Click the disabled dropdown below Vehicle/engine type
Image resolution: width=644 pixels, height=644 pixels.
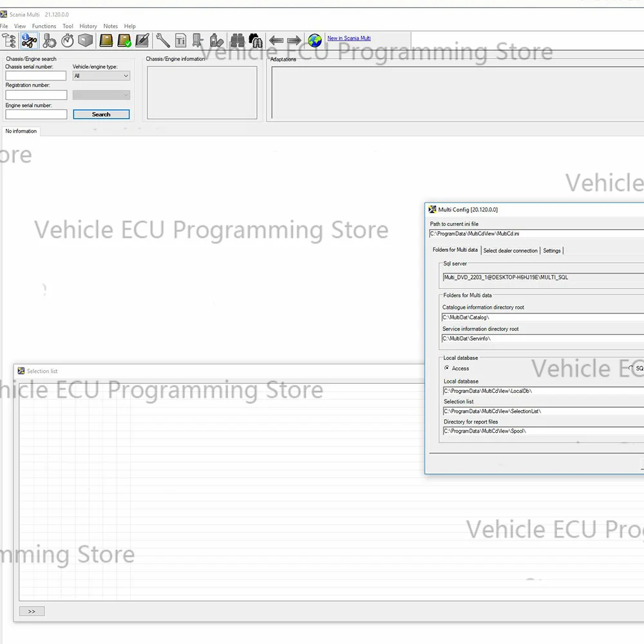coord(102,95)
